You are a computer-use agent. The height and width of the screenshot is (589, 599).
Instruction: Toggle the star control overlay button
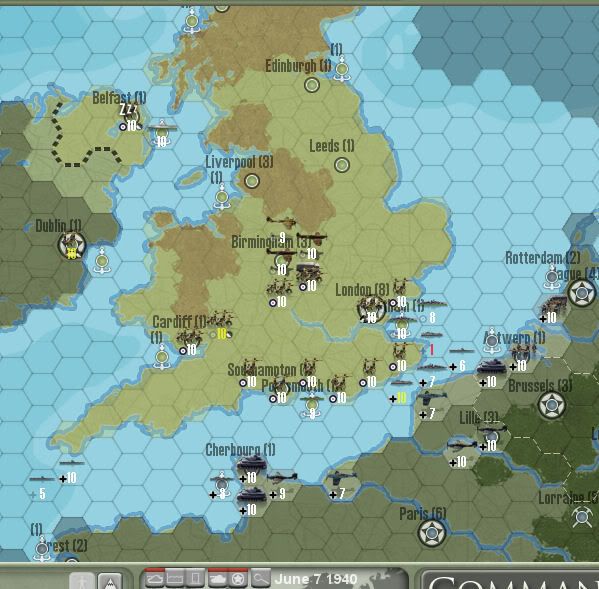238,579
